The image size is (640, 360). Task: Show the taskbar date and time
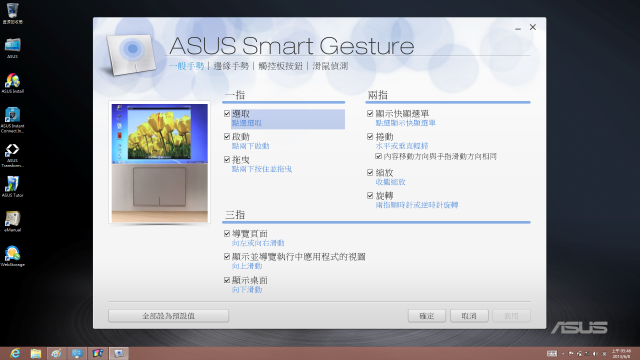621,353
